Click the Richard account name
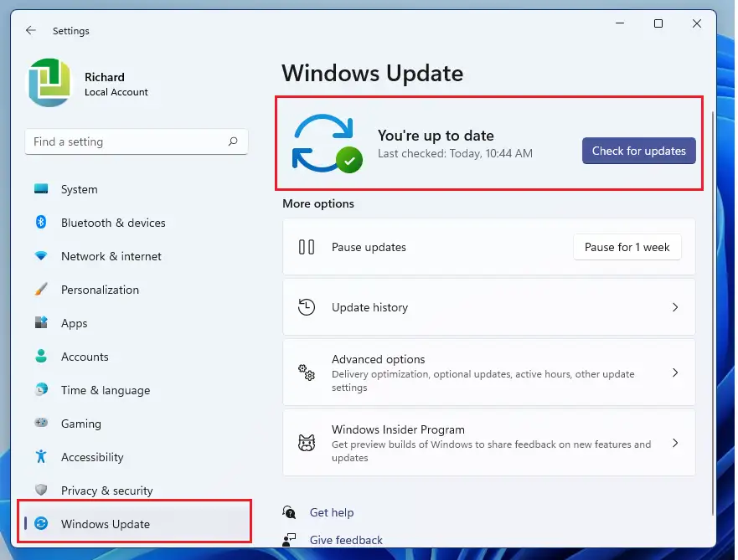738x560 pixels. 105,77
